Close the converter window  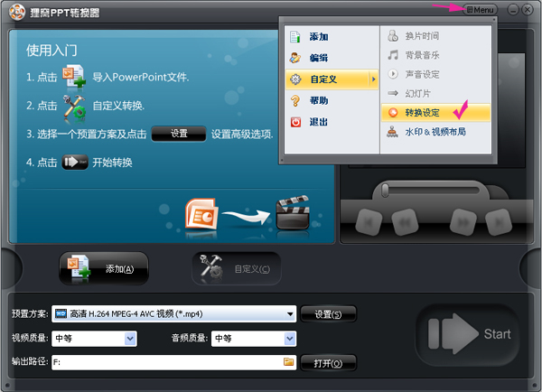point(528,10)
